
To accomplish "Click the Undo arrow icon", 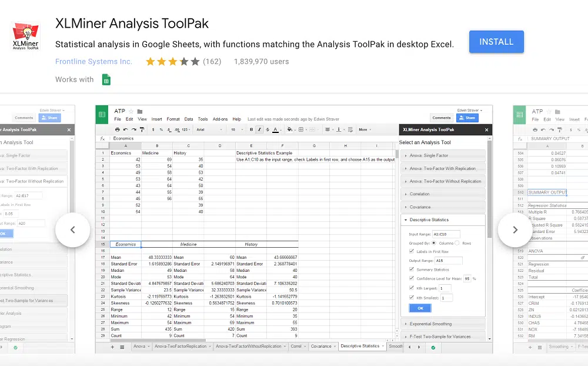I will [126, 129].
